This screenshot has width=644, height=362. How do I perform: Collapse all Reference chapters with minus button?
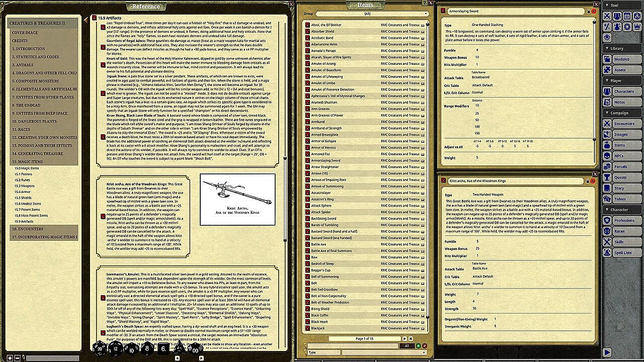point(17,357)
